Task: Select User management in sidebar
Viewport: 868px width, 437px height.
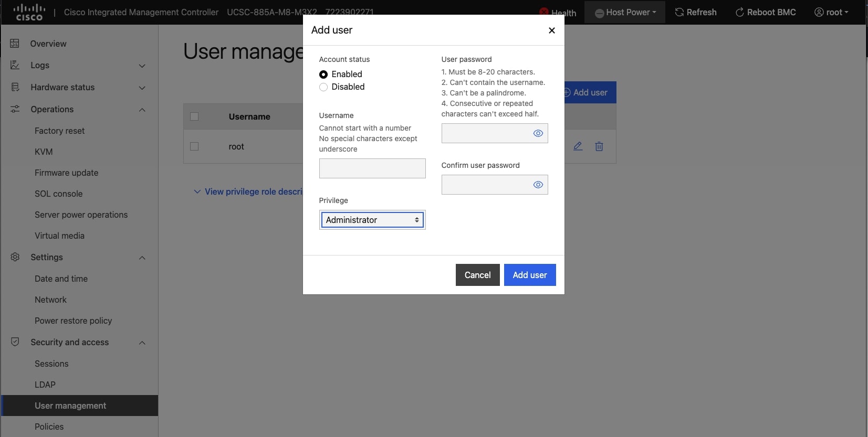Action: pos(79,406)
